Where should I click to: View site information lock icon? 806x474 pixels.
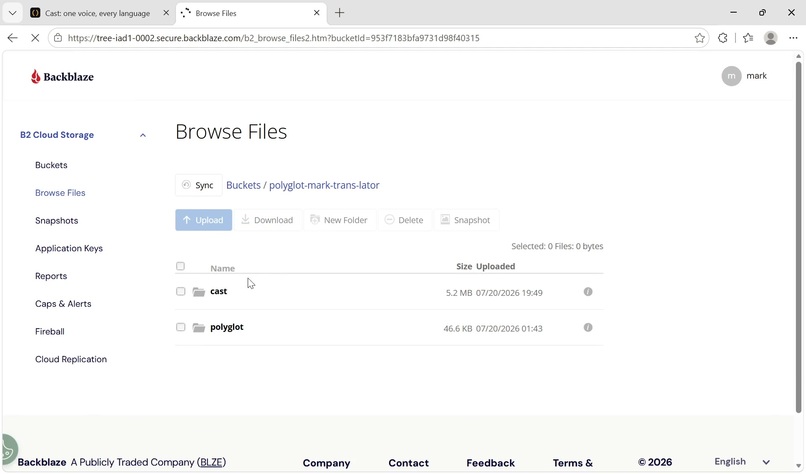tap(58, 38)
